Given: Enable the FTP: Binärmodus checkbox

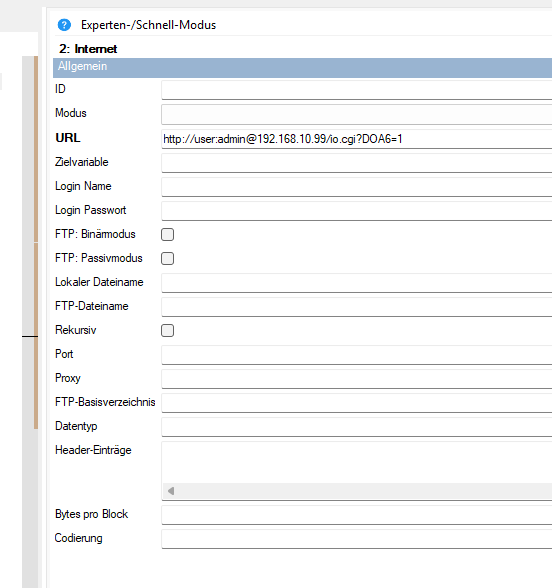Looking at the screenshot, I should pyautogui.click(x=167, y=234).
